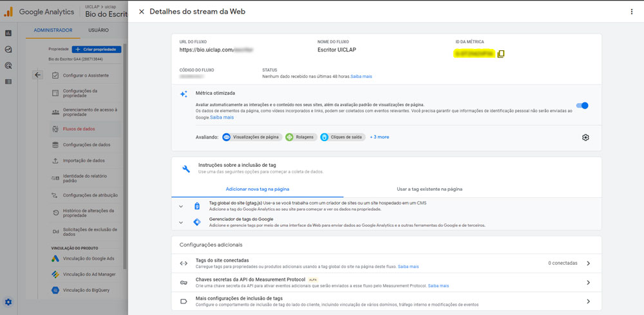Close the web stream details panel

click(142, 12)
